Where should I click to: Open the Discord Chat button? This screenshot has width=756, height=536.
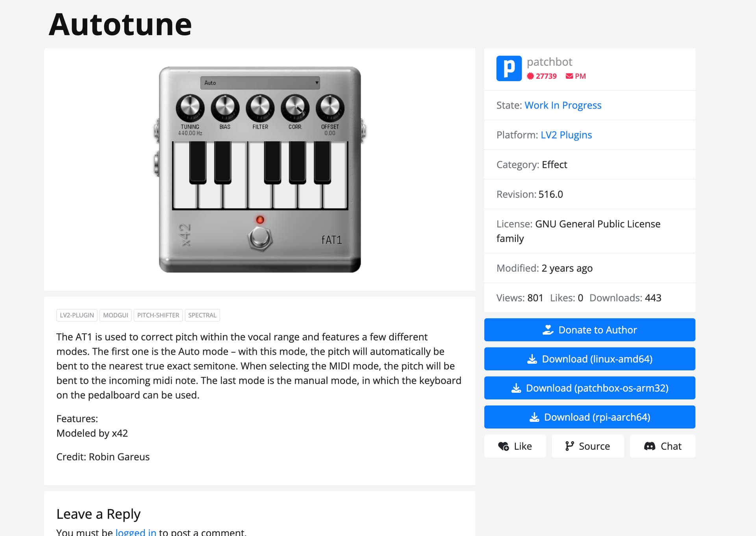(x=662, y=446)
